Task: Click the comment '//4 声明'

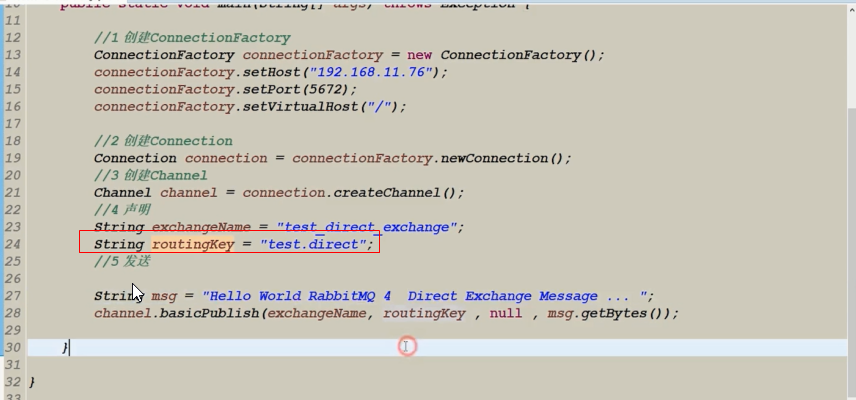Action: pos(122,210)
